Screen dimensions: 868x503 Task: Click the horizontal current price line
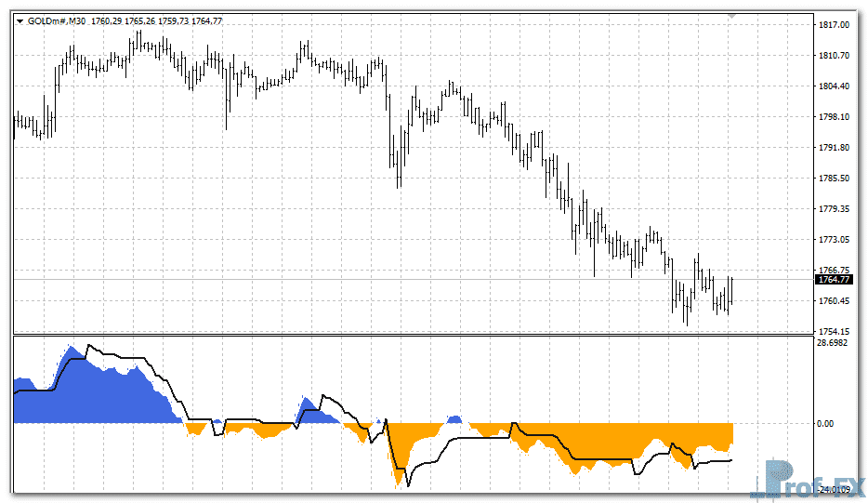279,279
